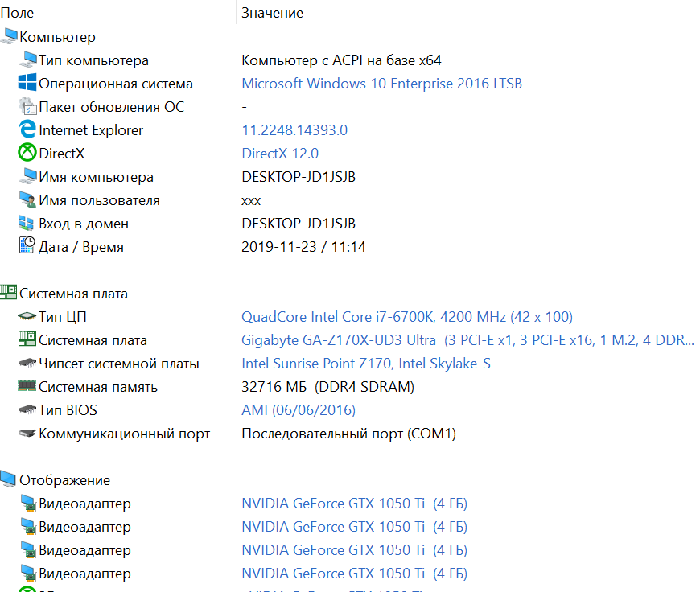Image resolution: width=700 pixels, height=592 pixels.
Task: Click the Windows logo icon beside Операционная система
Action: (x=27, y=83)
